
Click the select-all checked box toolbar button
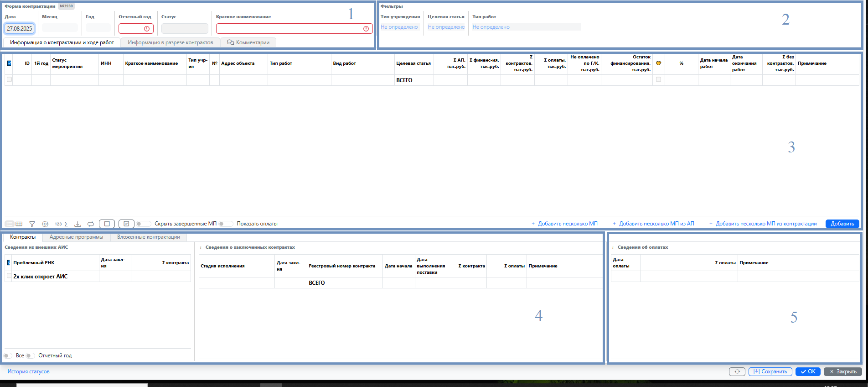[x=126, y=224]
